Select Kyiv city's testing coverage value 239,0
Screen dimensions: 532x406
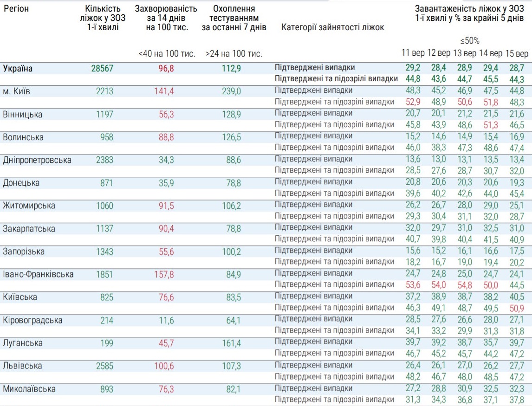tap(232, 91)
